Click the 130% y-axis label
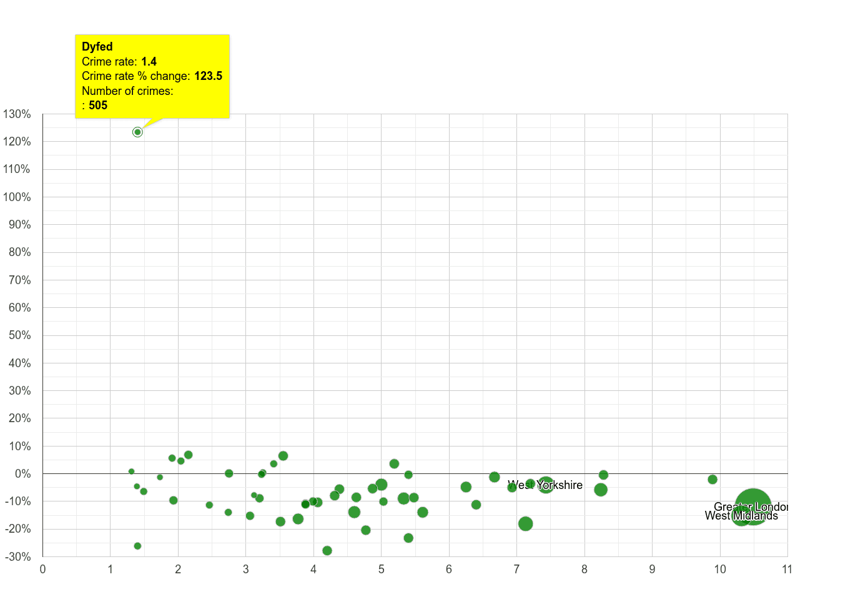Viewport: 868px width, 612px height. click(17, 114)
